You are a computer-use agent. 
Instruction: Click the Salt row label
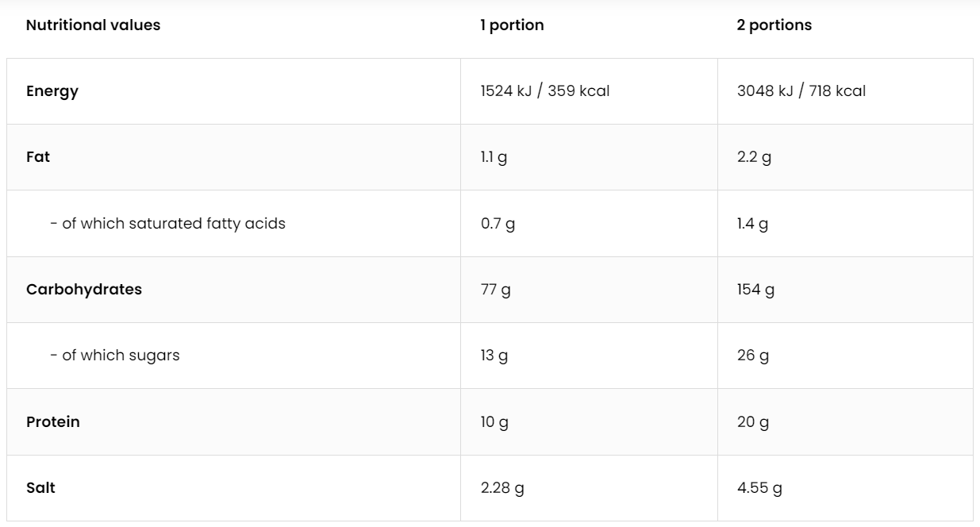pos(40,488)
